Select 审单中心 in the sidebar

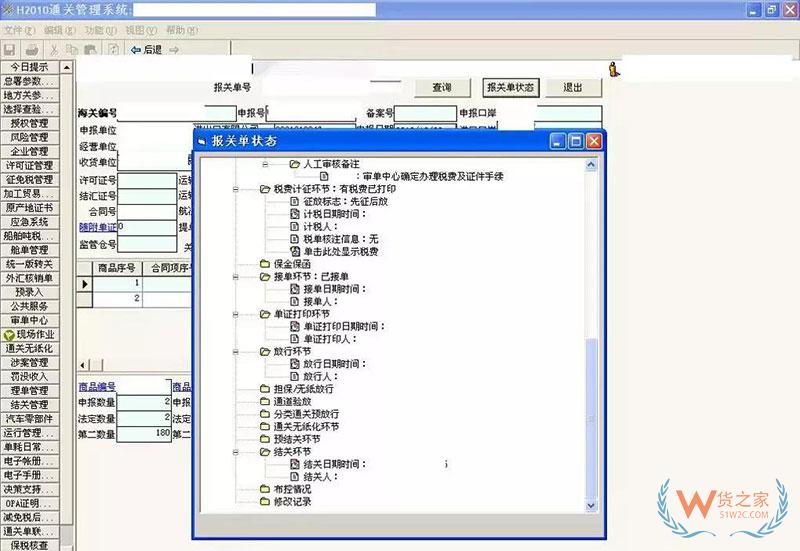(x=30, y=320)
